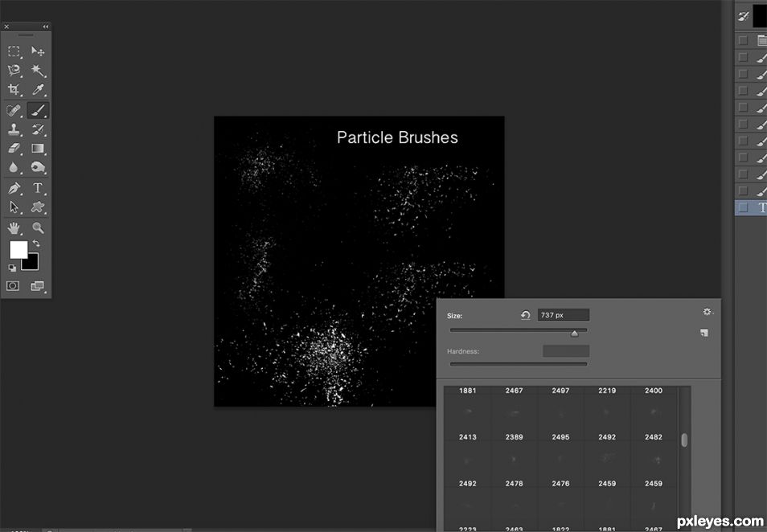Create a new brush preset
767x532 pixels.
point(704,333)
